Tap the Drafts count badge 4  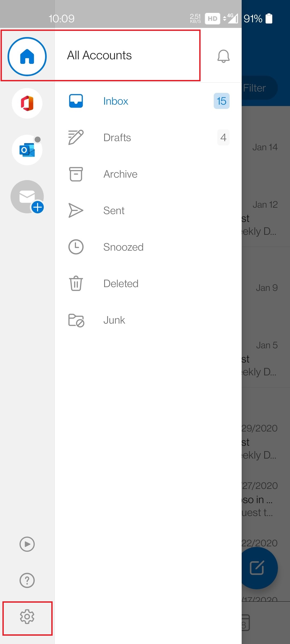[223, 137]
